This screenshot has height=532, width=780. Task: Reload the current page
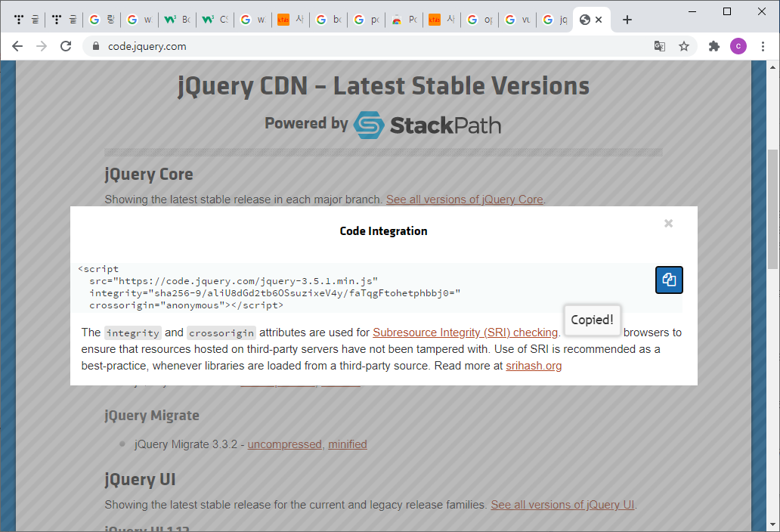coord(66,46)
